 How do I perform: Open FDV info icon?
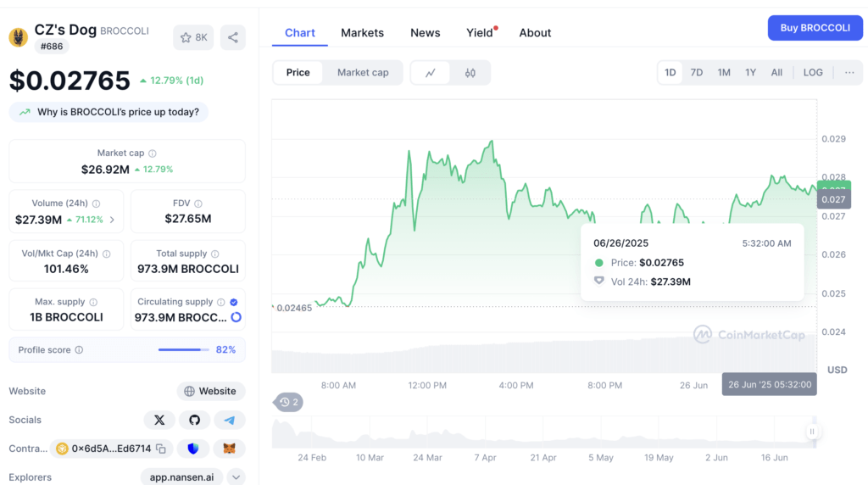[x=198, y=203]
